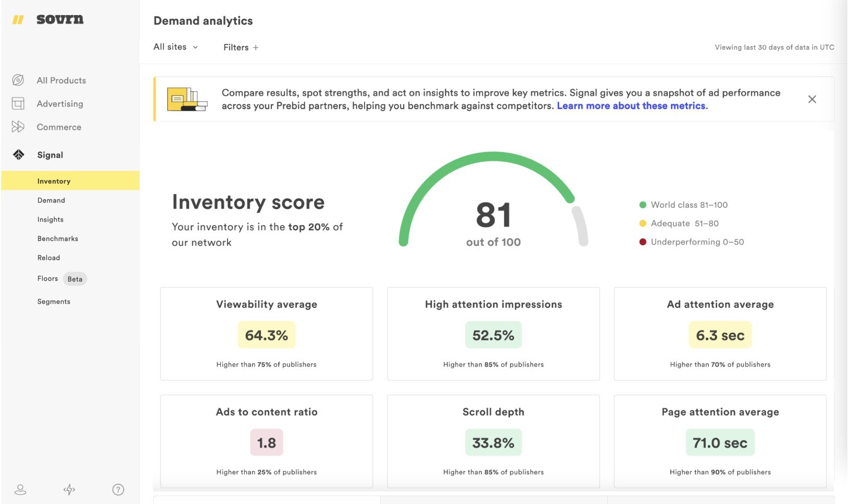Open the Scroll depth card
This screenshot has height=504, width=849.
tap(493, 441)
